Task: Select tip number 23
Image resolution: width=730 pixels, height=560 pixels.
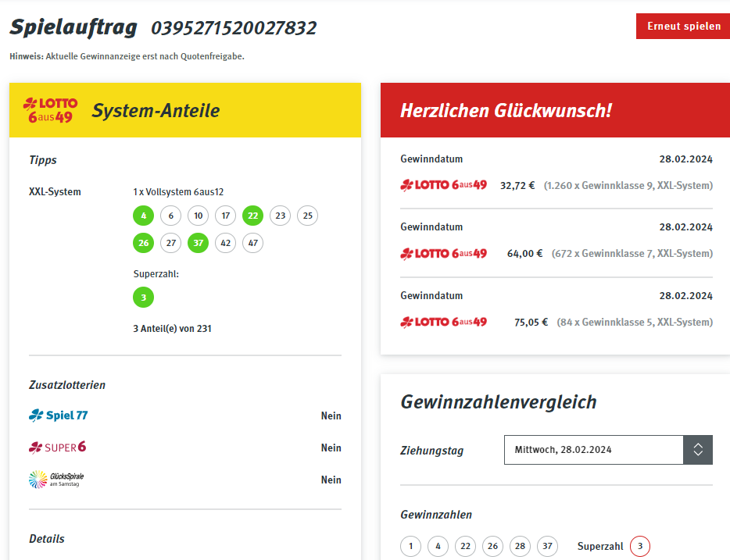Action: click(x=281, y=216)
